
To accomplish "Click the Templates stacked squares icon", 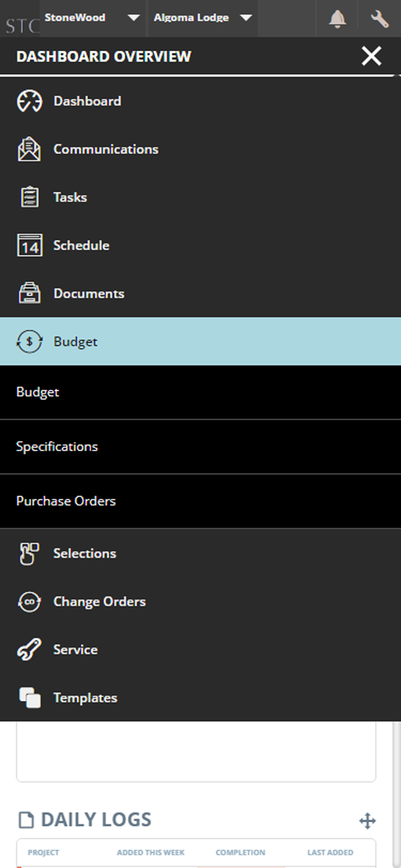I will pyautogui.click(x=30, y=697).
